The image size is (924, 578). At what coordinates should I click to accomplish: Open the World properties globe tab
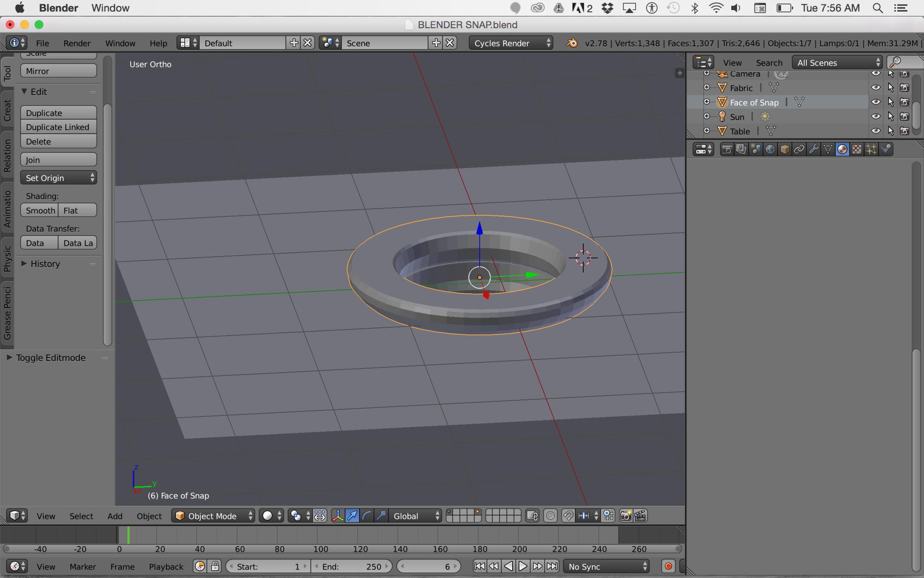tap(770, 150)
